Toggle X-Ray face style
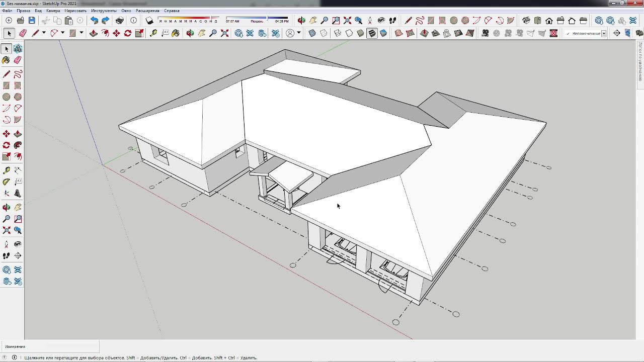This screenshot has width=644, height=362. pyautogui.click(x=312, y=33)
